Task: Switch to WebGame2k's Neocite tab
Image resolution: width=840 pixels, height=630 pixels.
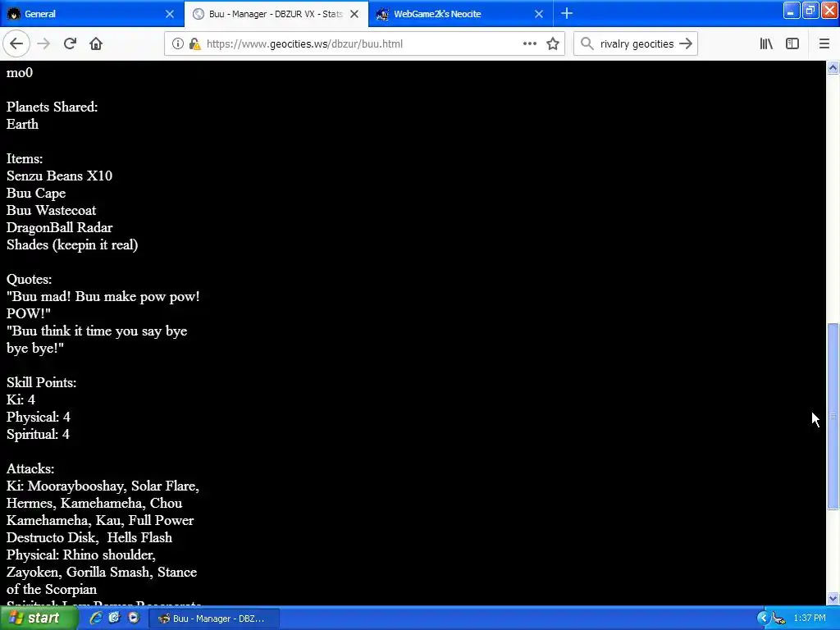Action: [x=461, y=14]
